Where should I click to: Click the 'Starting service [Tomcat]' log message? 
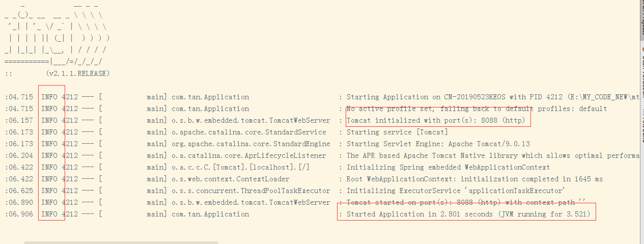397,132
